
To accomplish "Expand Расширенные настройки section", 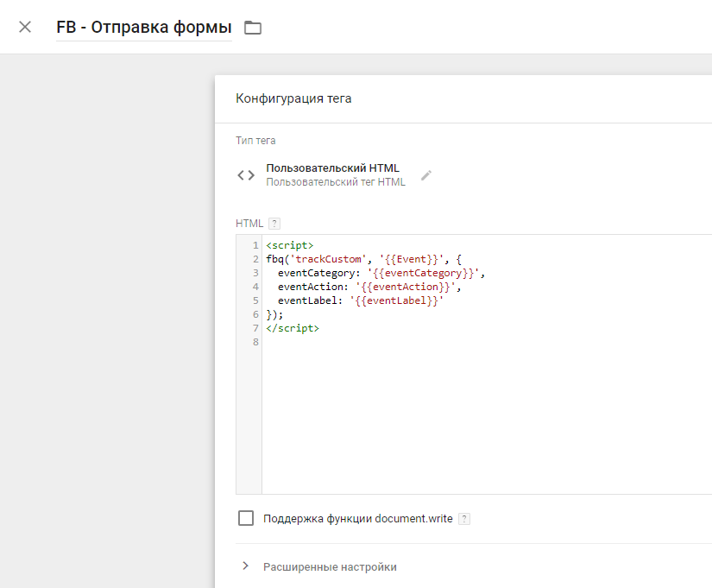I will click(x=246, y=566).
